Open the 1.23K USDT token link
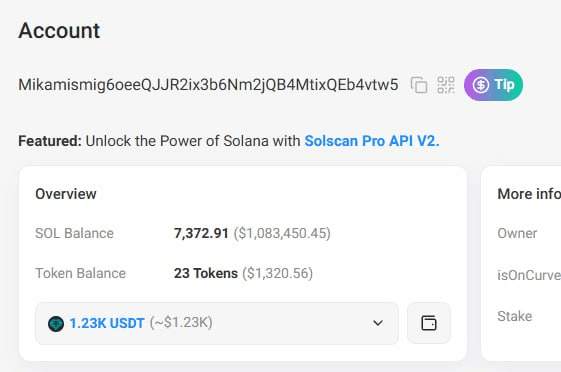The image size is (561, 372). pyautogui.click(x=107, y=323)
